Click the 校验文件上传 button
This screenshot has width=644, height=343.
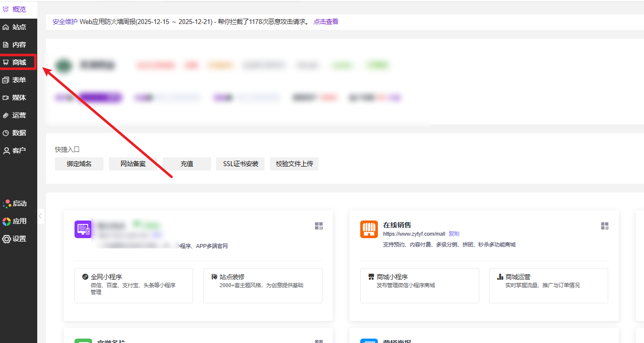(294, 164)
